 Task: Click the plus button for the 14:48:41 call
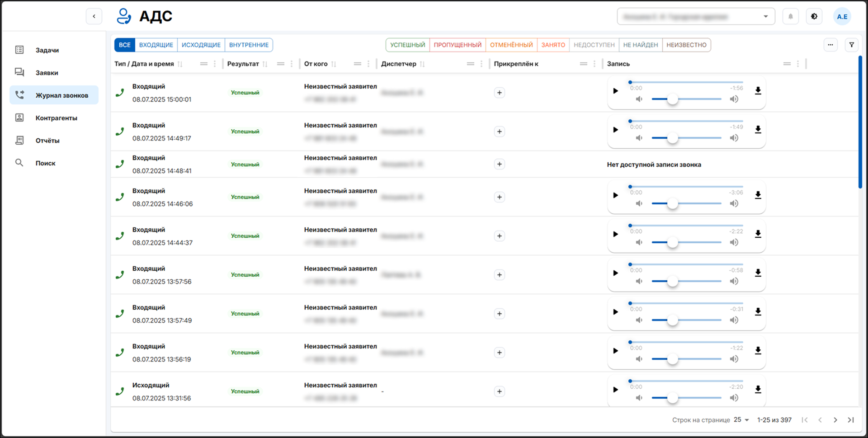pos(499,164)
